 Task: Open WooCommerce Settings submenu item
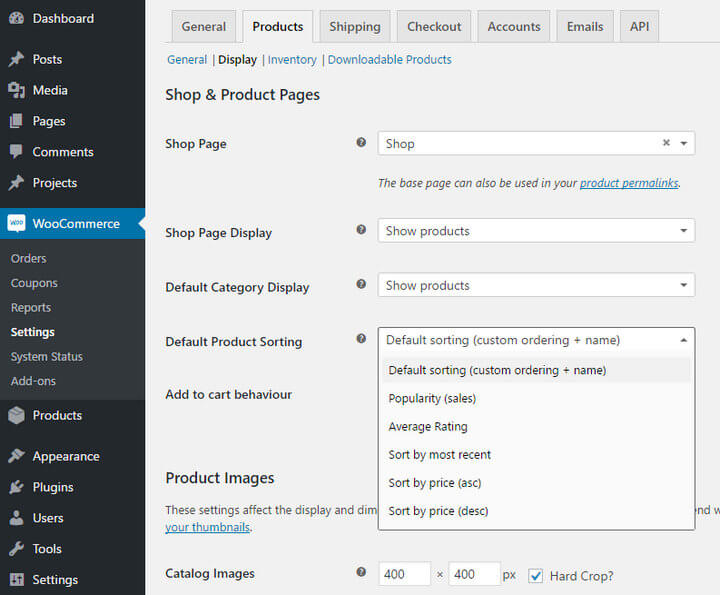coord(32,332)
